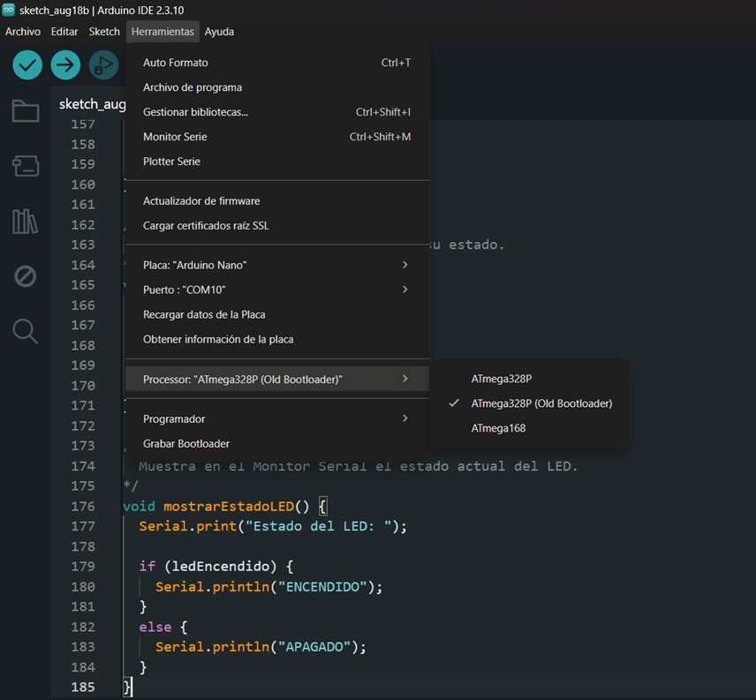Click line number 176 in the gutter
756x700 pixels.
(83, 507)
